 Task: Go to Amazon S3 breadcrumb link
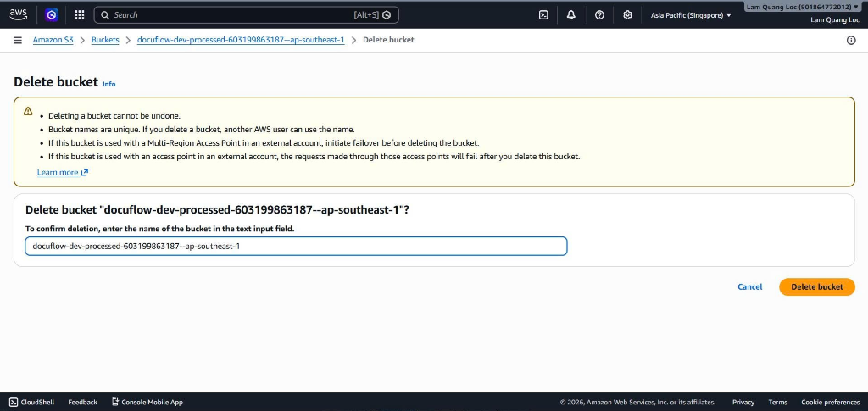coord(53,40)
